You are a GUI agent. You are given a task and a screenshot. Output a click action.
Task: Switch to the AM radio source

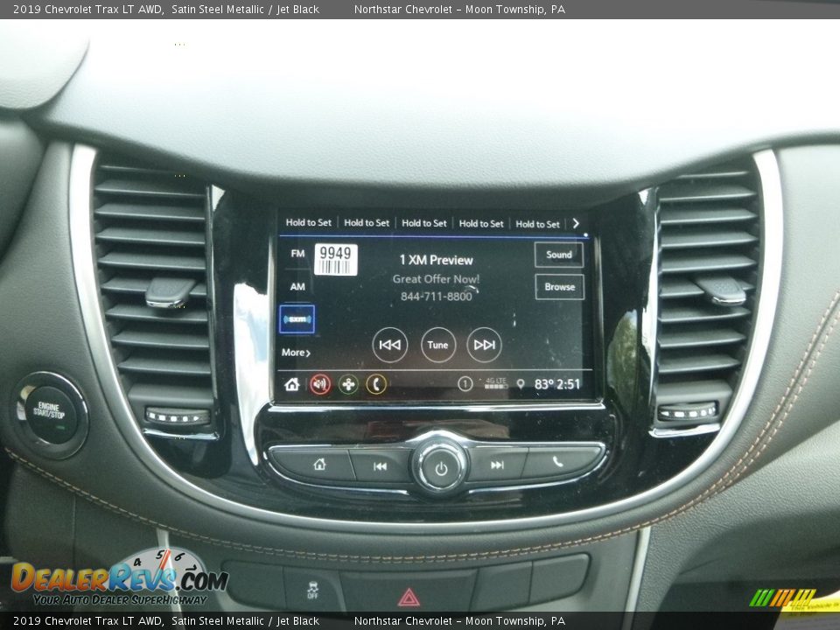tap(297, 287)
